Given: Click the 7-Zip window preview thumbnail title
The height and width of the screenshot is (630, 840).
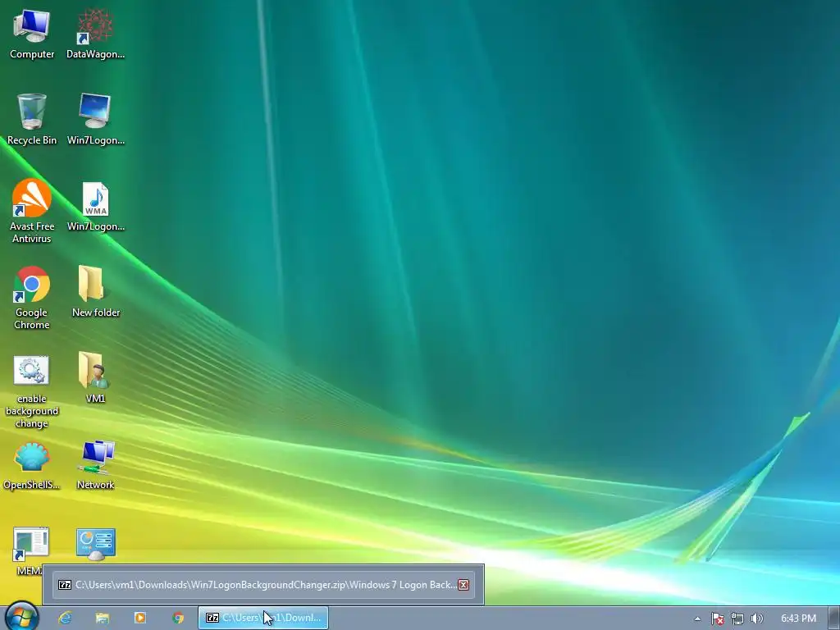Looking at the screenshot, I should [x=267, y=584].
